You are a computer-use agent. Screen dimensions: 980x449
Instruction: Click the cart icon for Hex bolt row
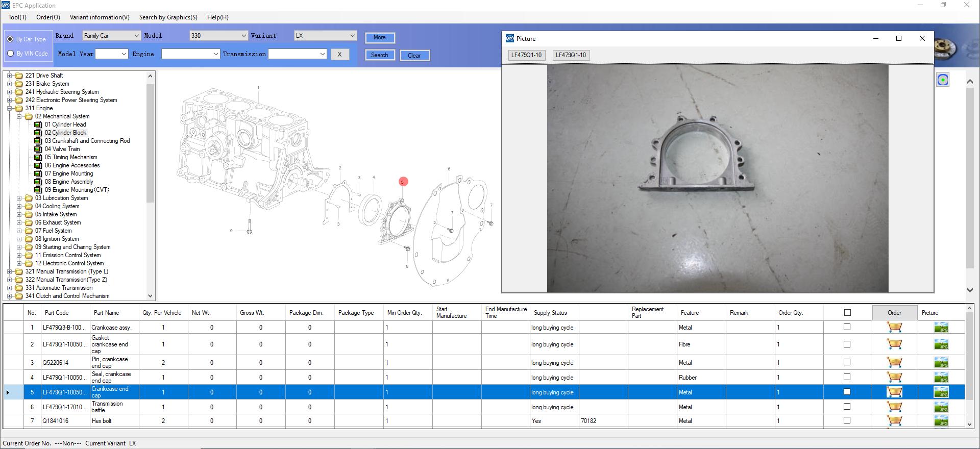click(x=894, y=421)
